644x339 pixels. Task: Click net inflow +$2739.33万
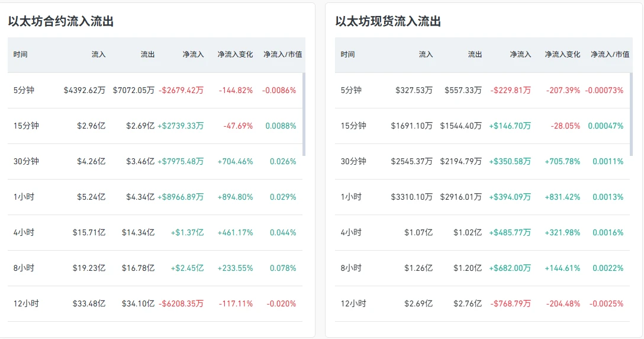pyautogui.click(x=181, y=126)
